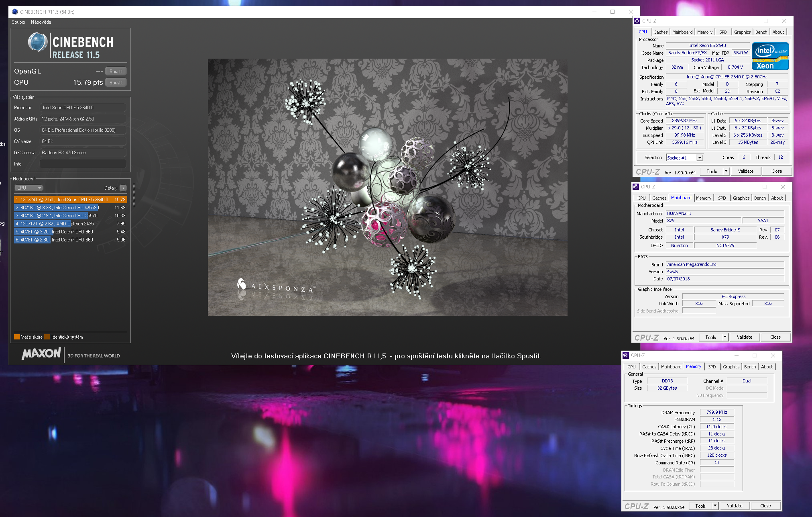The image size is (812, 517).
Task: Expand Tools dropdown arrow in bottom CPU-Z window
Action: coord(715,506)
